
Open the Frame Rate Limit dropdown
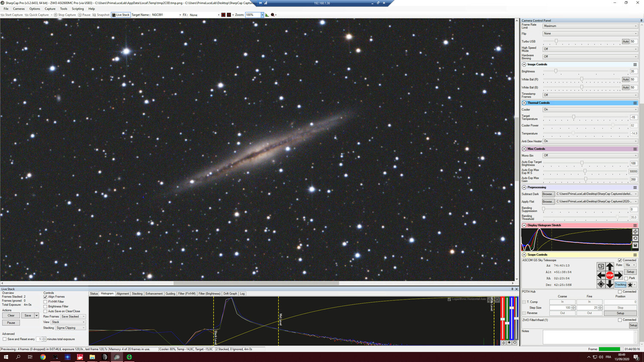coord(590,26)
